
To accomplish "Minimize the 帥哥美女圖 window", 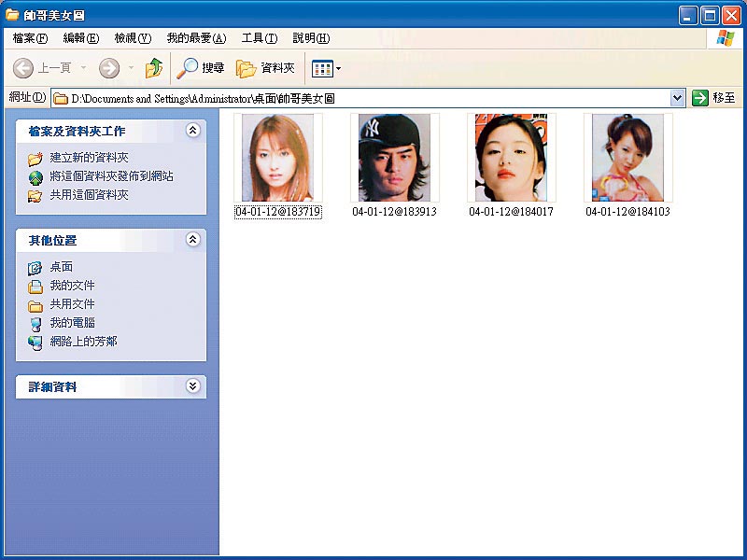I will click(x=687, y=16).
